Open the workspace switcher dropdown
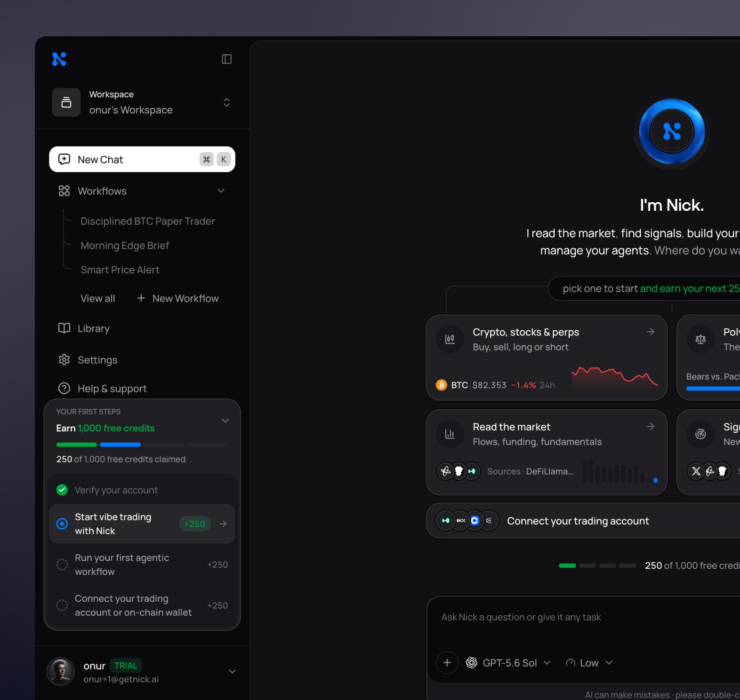The width and height of the screenshot is (740, 700). point(226,102)
